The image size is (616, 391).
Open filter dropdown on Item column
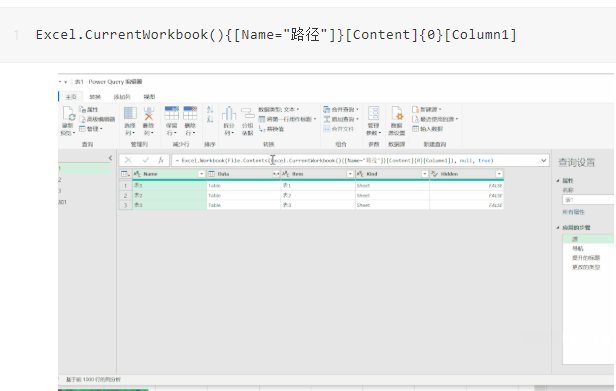click(x=350, y=174)
